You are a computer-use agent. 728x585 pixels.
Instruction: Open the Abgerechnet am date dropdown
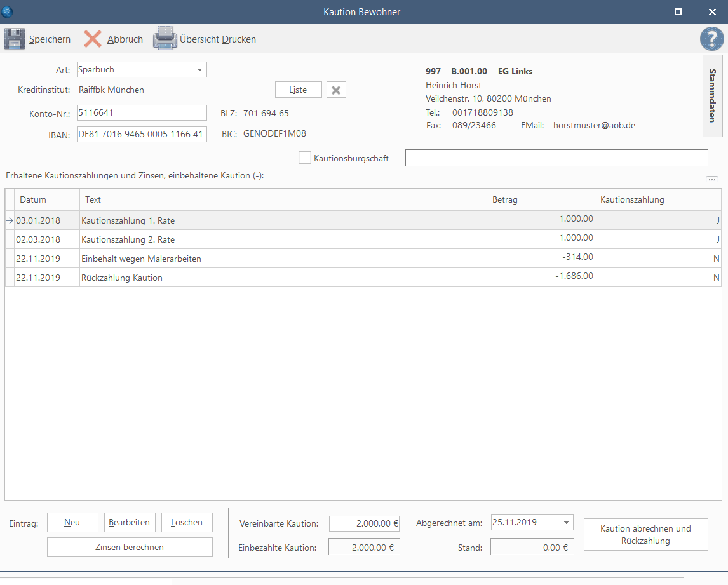coord(567,522)
